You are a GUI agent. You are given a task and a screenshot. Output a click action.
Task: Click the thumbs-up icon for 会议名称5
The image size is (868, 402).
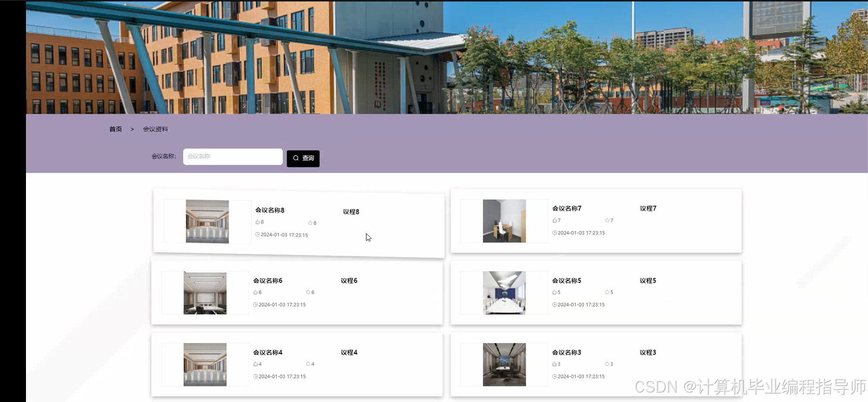coord(555,292)
